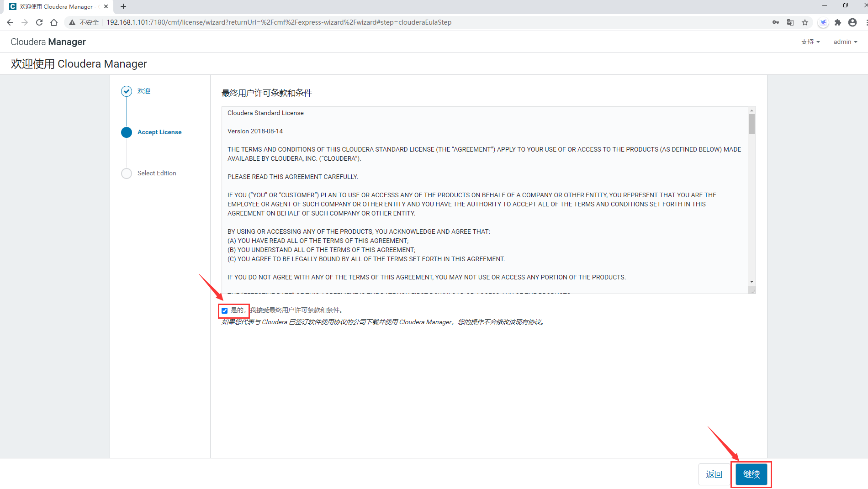868x489 pixels.
Task: Open the extensions puzzle icon
Action: (838, 22)
